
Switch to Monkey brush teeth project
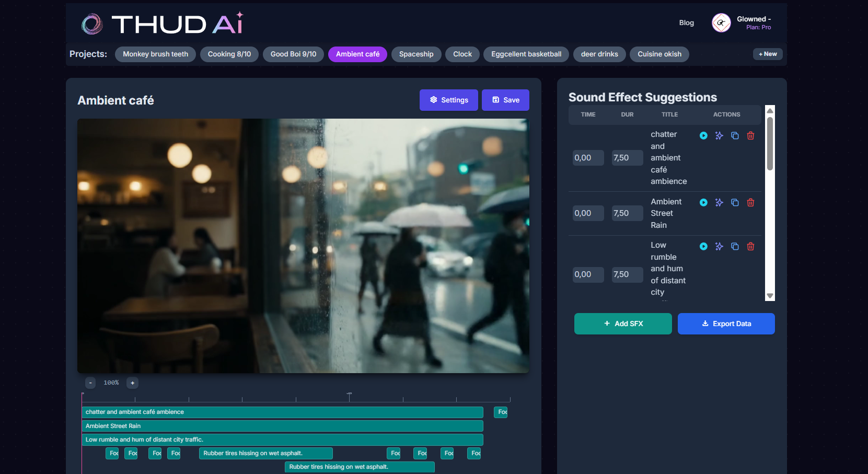155,54
